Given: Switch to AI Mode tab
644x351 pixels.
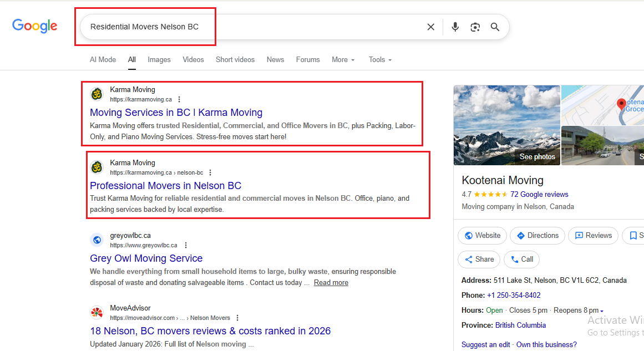Looking at the screenshot, I should pos(103,60).
